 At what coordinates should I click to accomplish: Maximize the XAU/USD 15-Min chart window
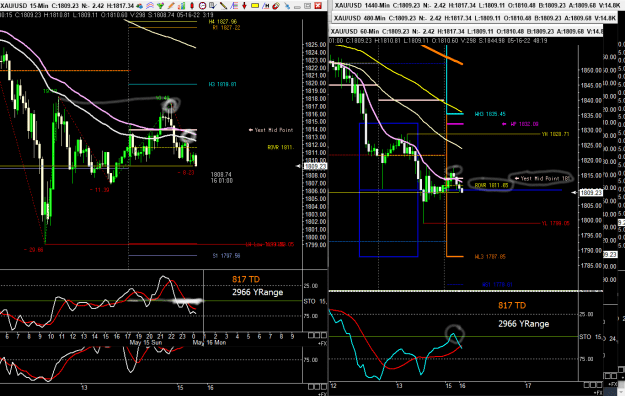307,6
